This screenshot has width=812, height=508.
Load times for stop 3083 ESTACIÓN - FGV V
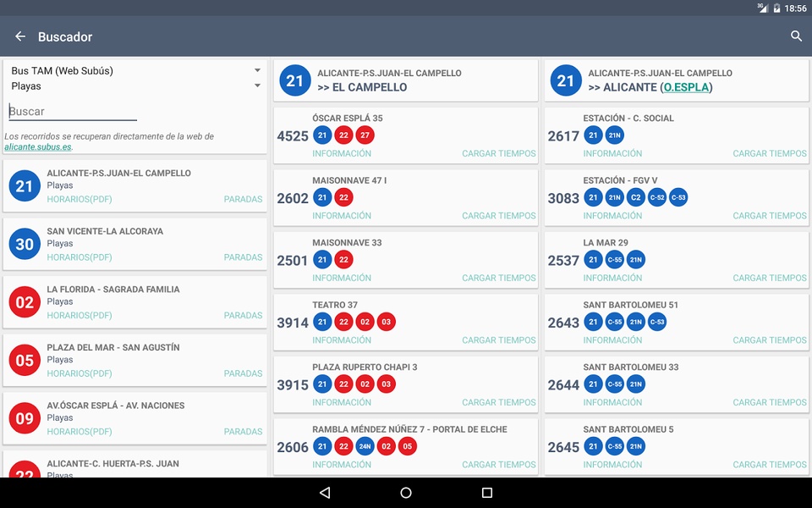point(770,216)
